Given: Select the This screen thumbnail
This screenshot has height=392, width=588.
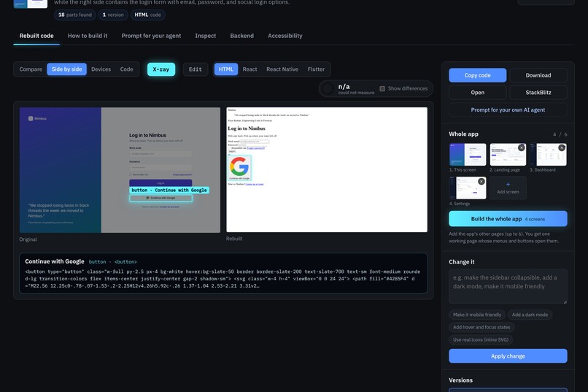Looking at the screenshot, I should [x=468, y=155].
